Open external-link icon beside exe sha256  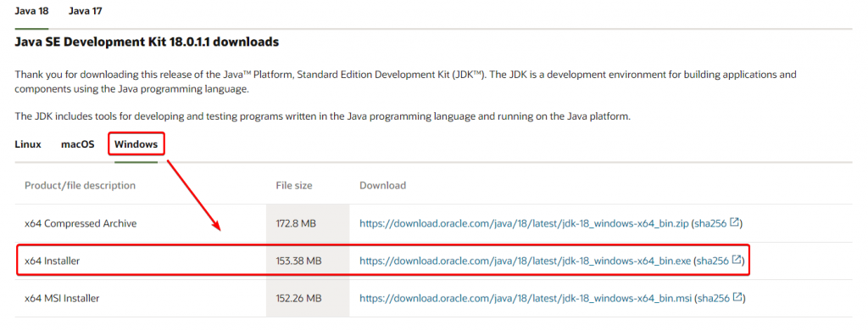pyautogui.click(x=737, y=260)
